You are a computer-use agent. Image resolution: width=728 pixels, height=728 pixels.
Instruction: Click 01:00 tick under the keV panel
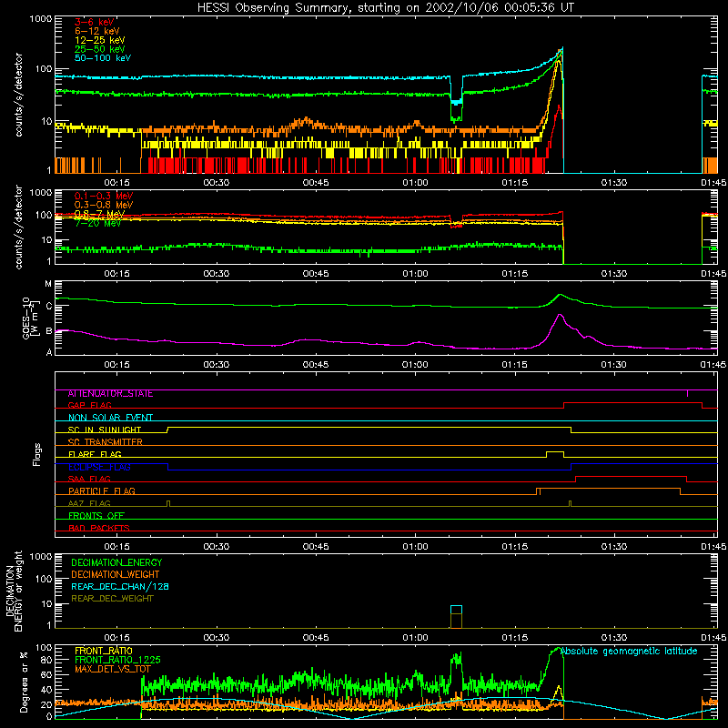point(415,183)
